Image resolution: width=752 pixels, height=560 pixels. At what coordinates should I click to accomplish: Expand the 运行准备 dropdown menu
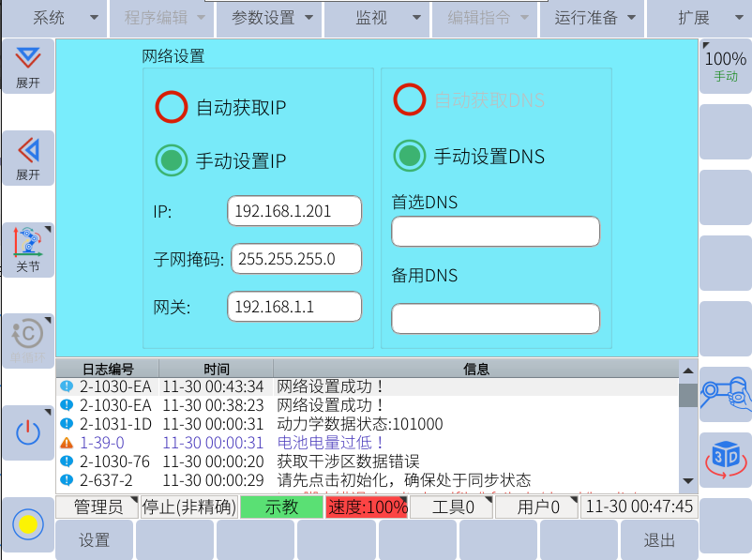594,18
